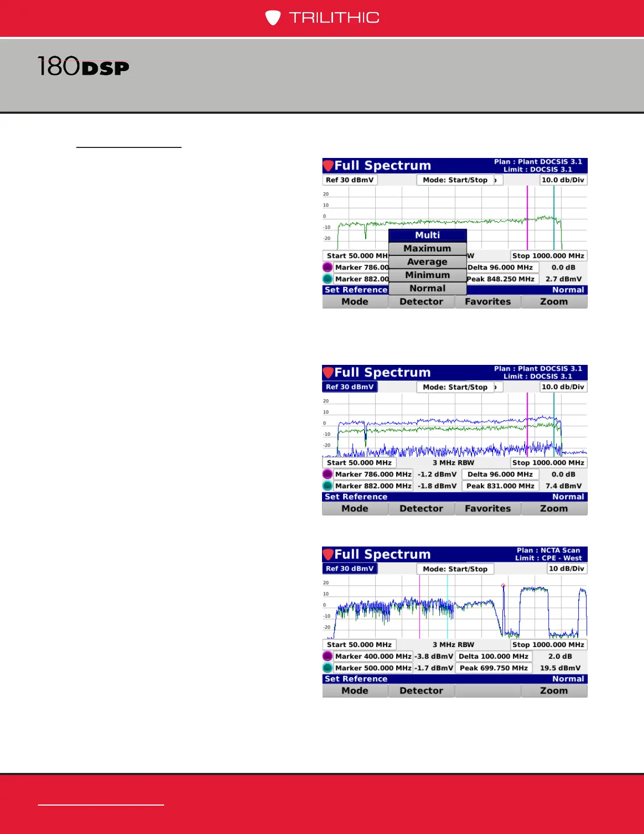Click 10.0 db/Div field on the Peak 831.000 MHz screen

[x=563, y=387]
